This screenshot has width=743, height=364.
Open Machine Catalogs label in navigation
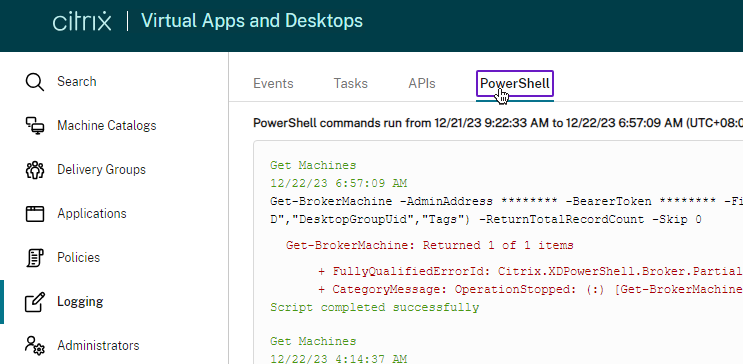click(107, 126)
